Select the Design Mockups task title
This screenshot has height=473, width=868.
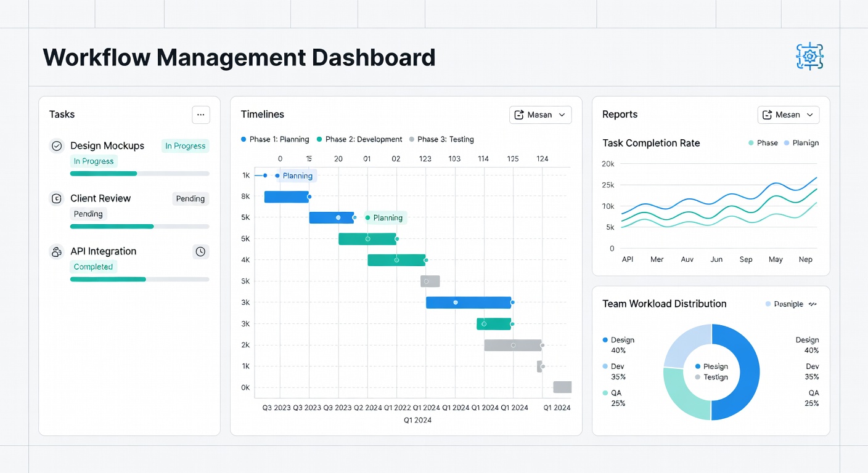click(107, 146)
